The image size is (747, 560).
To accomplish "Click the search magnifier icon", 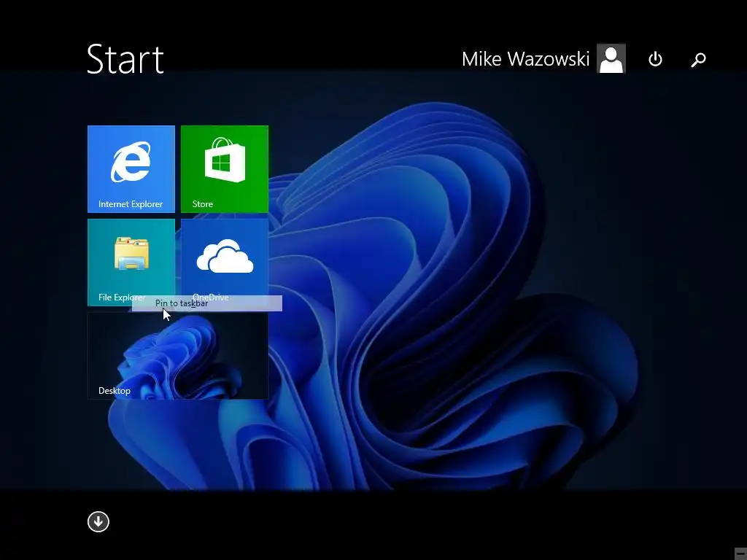I will point(698,60).
